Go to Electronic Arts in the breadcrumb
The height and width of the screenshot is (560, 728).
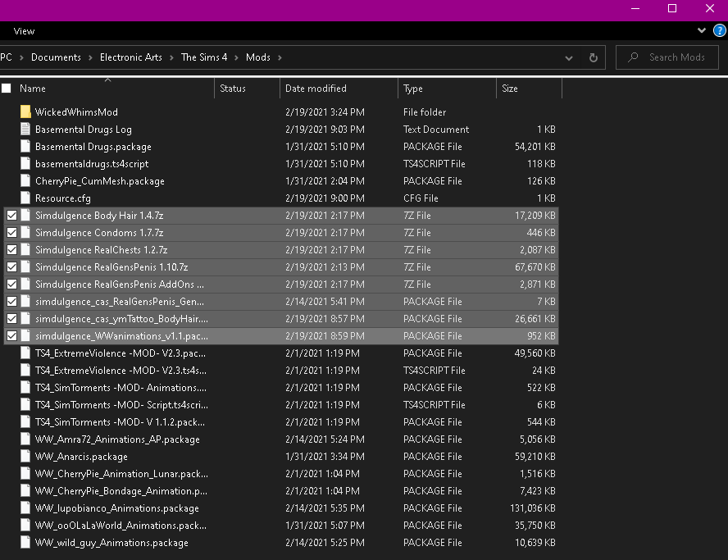click(x=131, y=57)
